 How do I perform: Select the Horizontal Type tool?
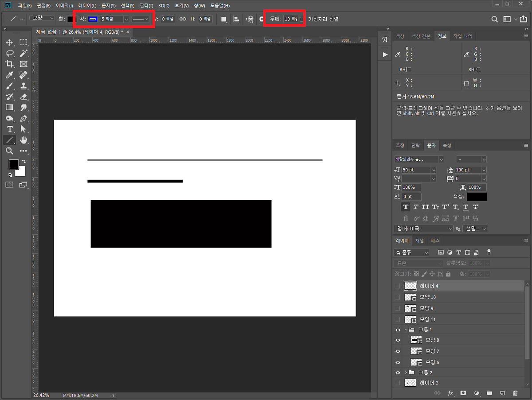point(9,129)
